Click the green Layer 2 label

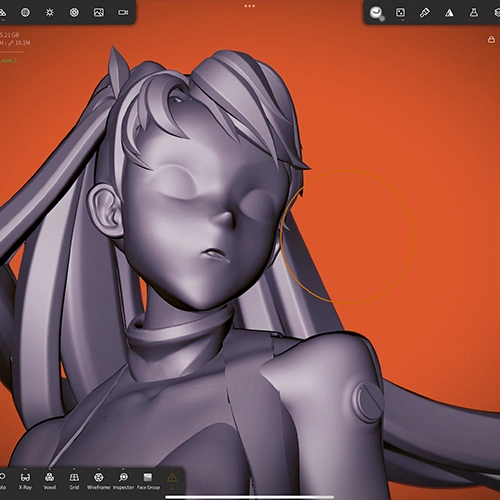[x=8, y=61]
